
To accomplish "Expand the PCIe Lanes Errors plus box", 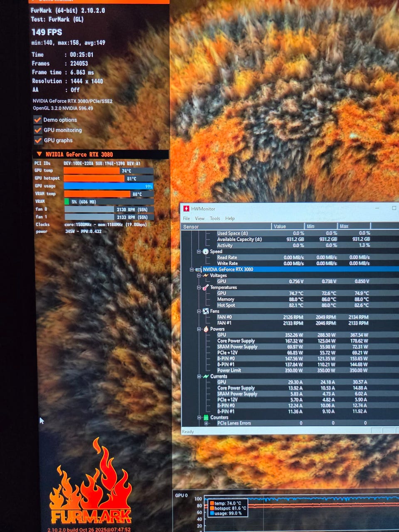I will click(207, 423).
